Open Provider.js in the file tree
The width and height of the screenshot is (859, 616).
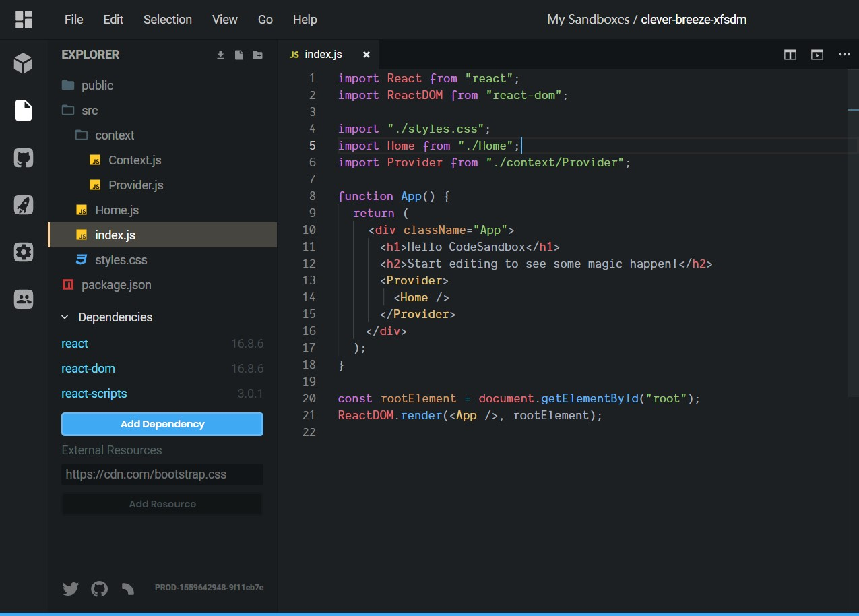(x=162, y=185)
